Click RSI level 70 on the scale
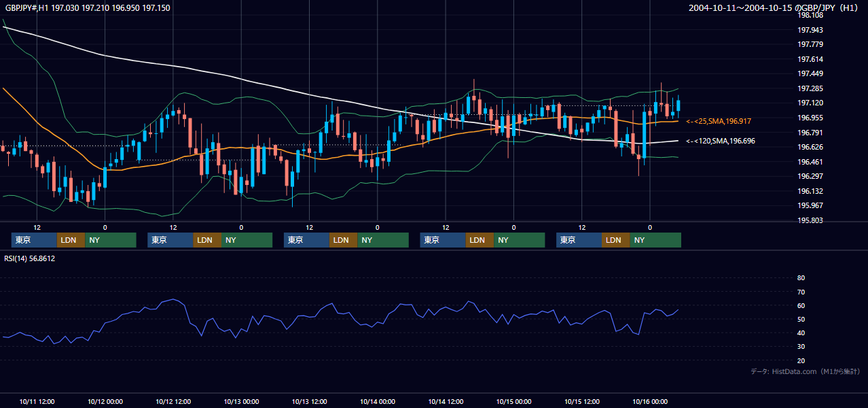This screenshot has height=408, width=868. 801,292
